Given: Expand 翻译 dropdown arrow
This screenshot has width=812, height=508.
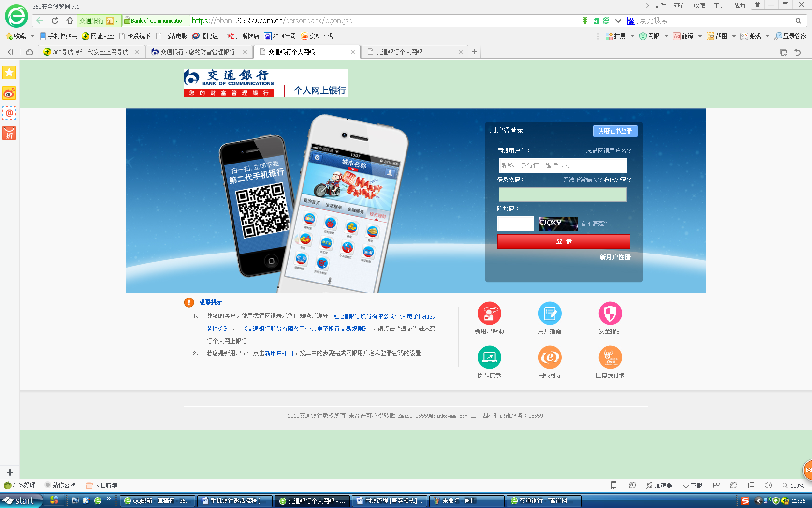Looking at the screenshot, I should [x=700, y=36].
